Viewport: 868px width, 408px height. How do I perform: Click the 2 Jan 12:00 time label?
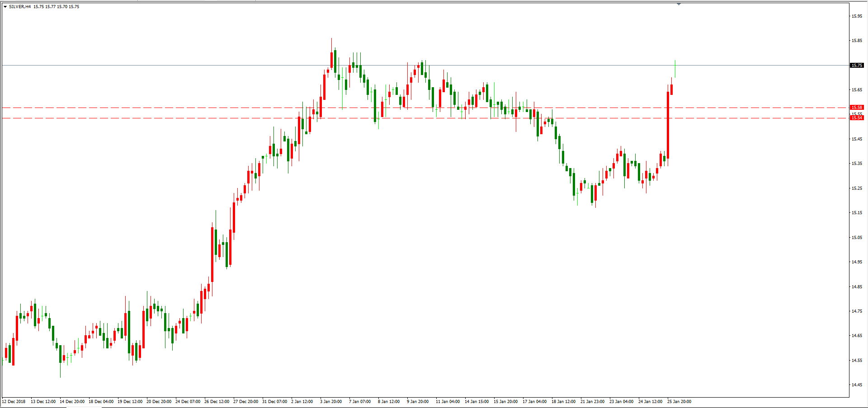point(302,402)
